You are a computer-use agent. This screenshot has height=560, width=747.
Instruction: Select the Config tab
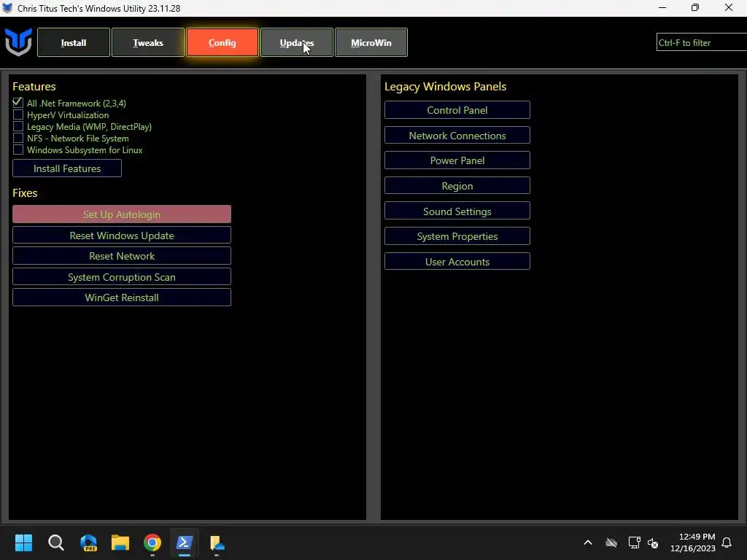pos(222,42)
